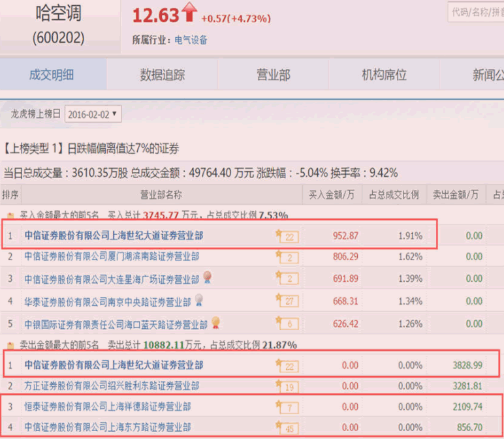Click the medal icon beside 大连星海广场证券营业部
This screenshot has height=439, width=504.
pyautogui.click(x=208, y=277)
